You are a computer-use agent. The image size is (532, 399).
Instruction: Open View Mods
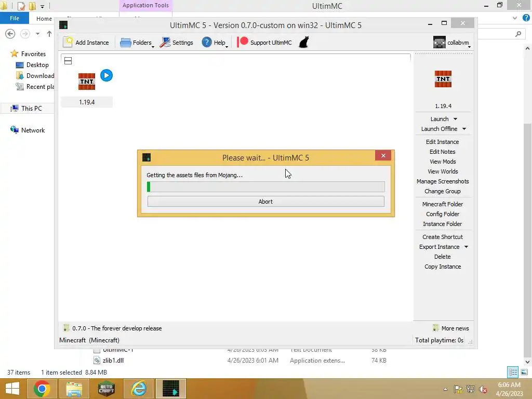(443, 162)
